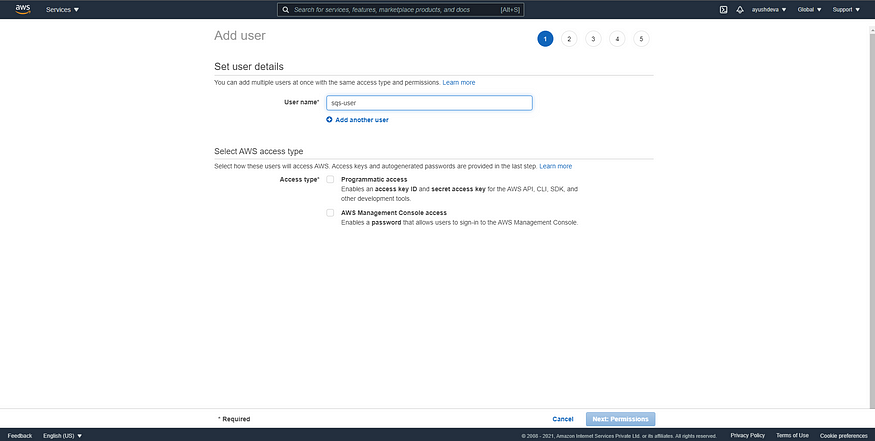The width and height of the screenshot is (875, 441).
Task: Open the notifications bell
Action: click(740, 9)
